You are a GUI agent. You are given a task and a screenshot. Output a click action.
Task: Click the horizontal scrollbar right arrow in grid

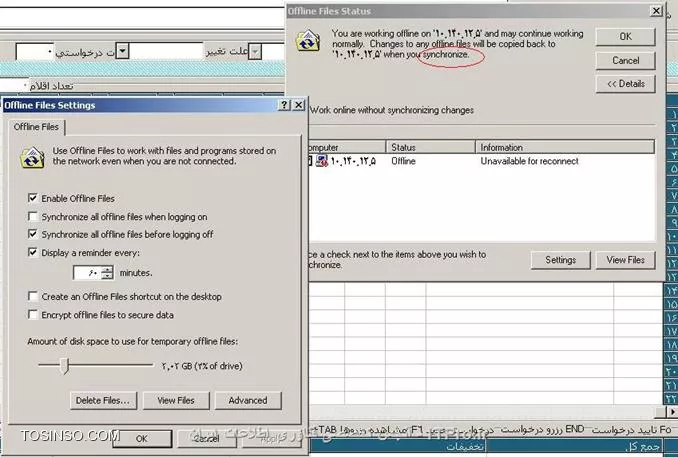point(672,412)
